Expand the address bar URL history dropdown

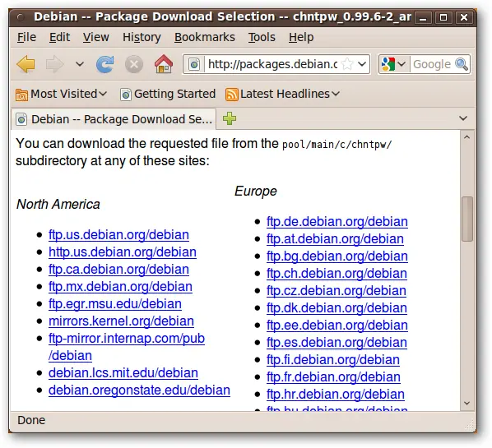(362, 64)
